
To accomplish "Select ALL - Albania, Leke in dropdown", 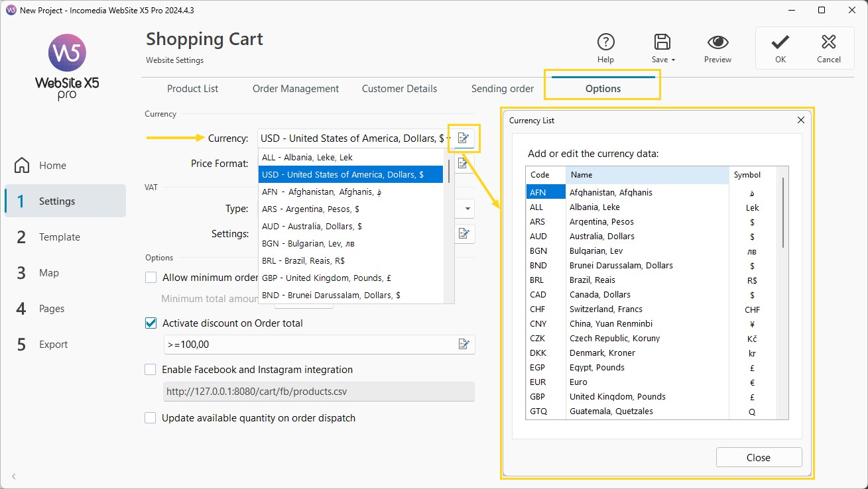I will pos(351,157).
